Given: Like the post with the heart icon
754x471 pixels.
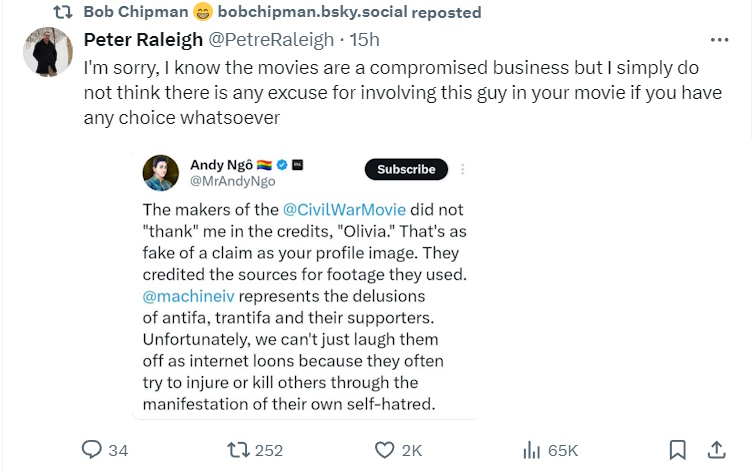Looking at the screenshot, I should pyautogui.click(x=383, y=450).
